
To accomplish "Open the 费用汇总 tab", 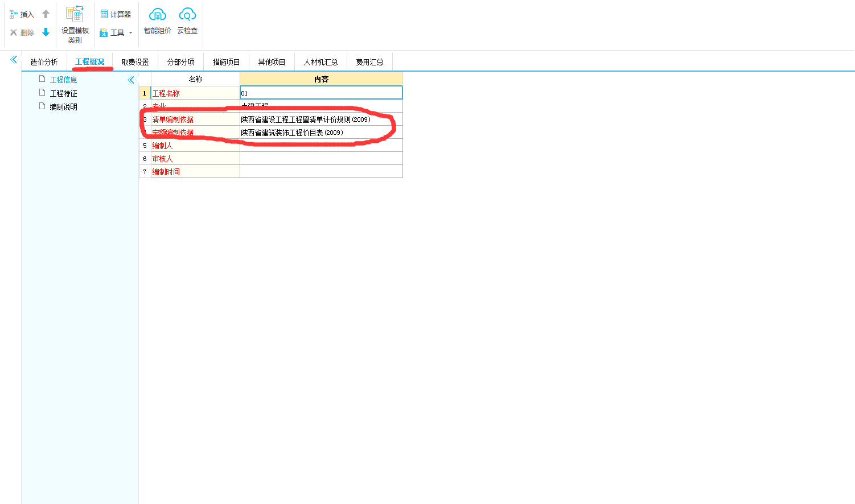I will (x=370, y=62).
